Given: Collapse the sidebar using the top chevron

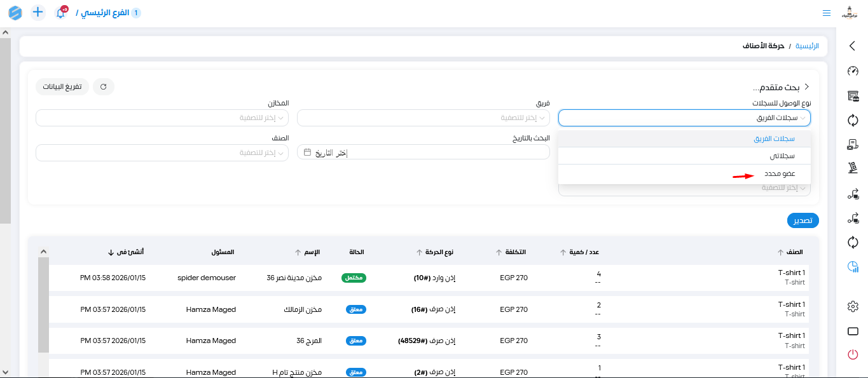Looking at the screenshot, I should tap(853, 46).
